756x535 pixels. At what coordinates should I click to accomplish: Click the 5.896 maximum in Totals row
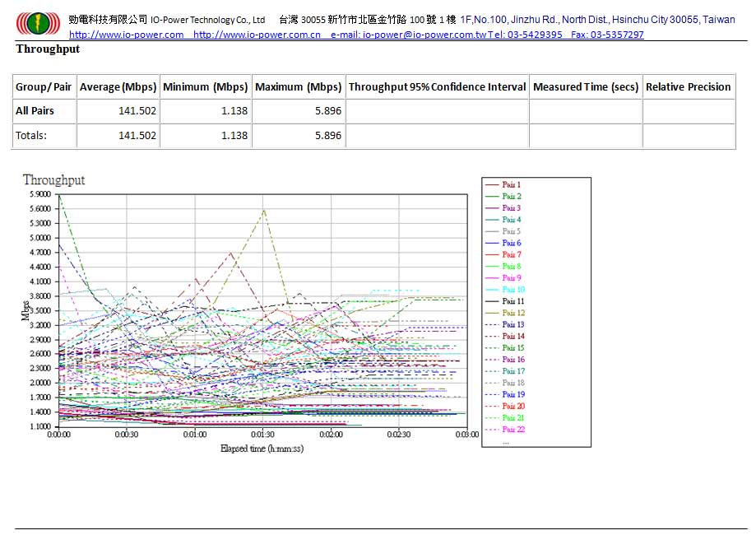(x=328, y=136)
